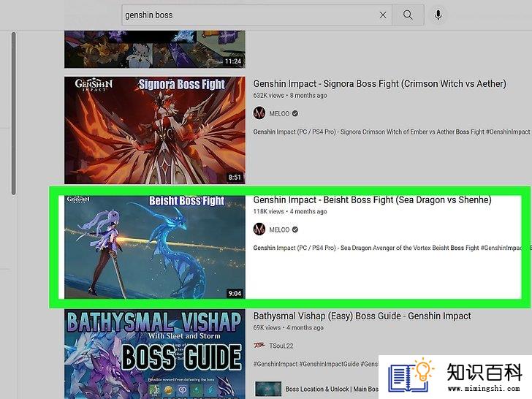Screen dimensions: 532x399
Task: Open the TSoul22 channel avatar icon
Action: click(259, 346)
